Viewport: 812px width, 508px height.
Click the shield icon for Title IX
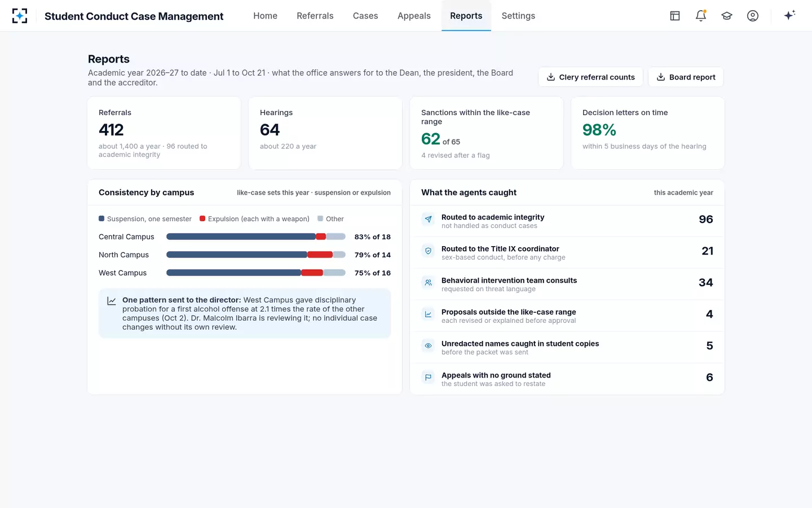428,251
